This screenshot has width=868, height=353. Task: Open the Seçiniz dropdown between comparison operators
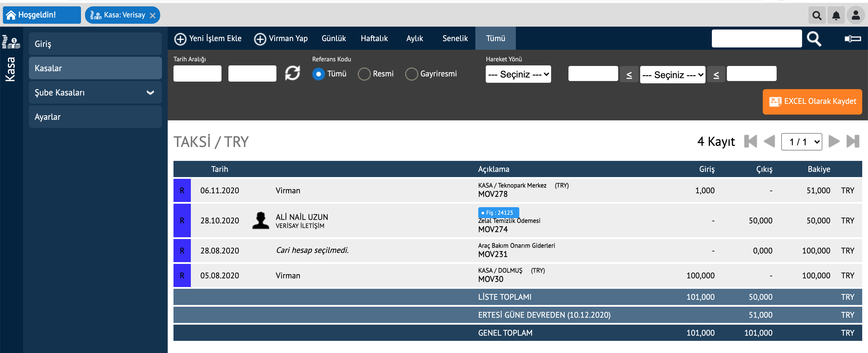click(672, 75)
